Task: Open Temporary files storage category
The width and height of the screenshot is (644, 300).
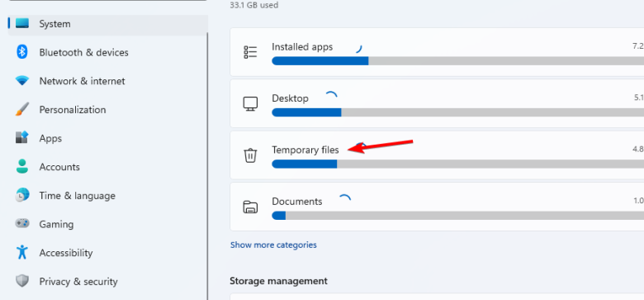Action: pos(437,155)
